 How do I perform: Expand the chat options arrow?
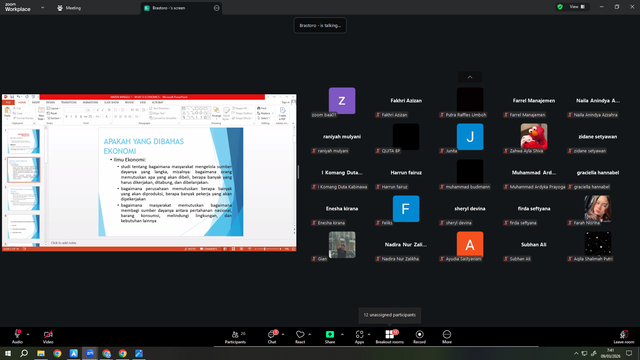(x=283, y=334)
